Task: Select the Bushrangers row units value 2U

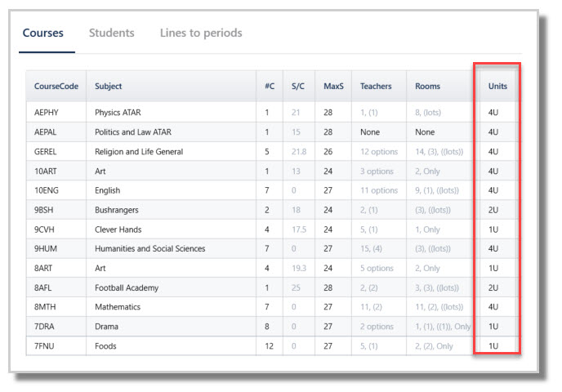Action: click(x=493, y=211)
